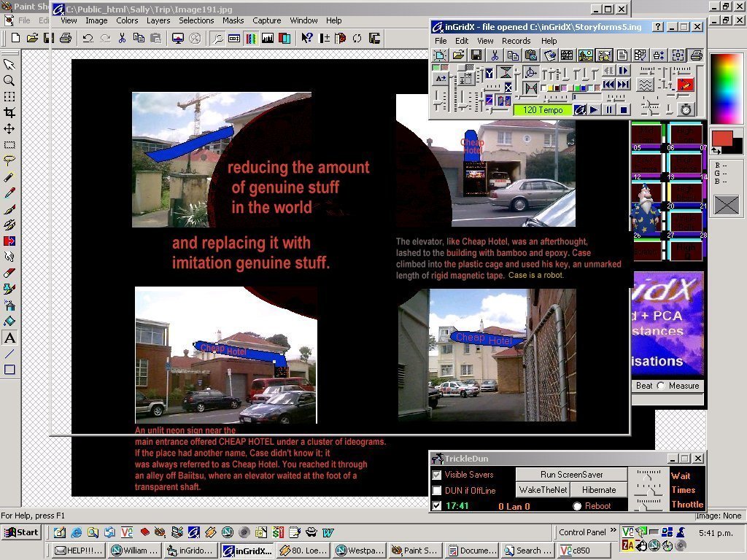Toggle the Histogram window icon
The image size is (747, 560).
[x=268, y=38]
